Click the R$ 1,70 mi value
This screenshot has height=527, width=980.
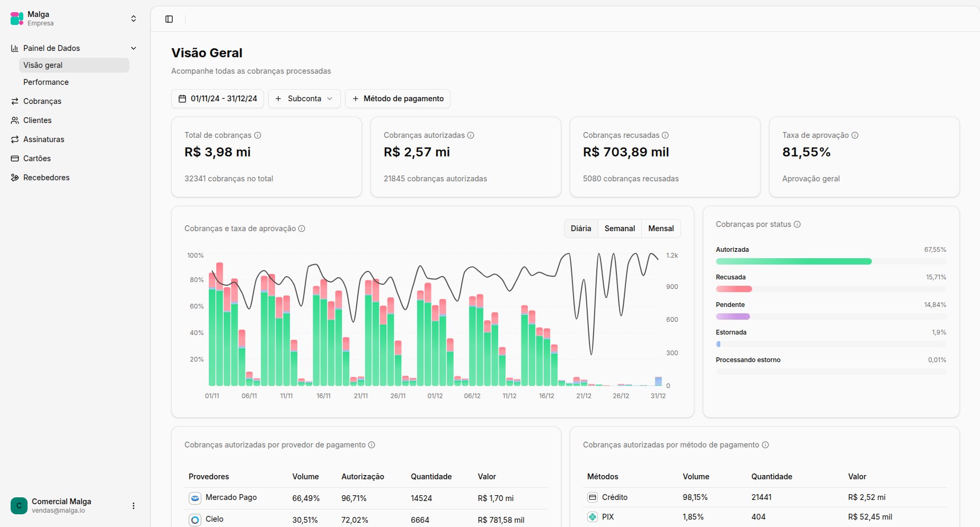pos(496,498)
